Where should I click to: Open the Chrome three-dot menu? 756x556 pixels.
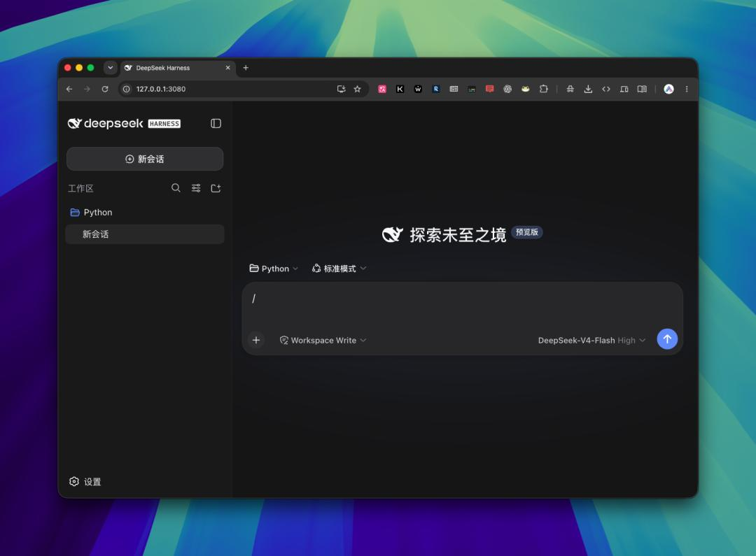pyautogui.click(x=687, y=89)
